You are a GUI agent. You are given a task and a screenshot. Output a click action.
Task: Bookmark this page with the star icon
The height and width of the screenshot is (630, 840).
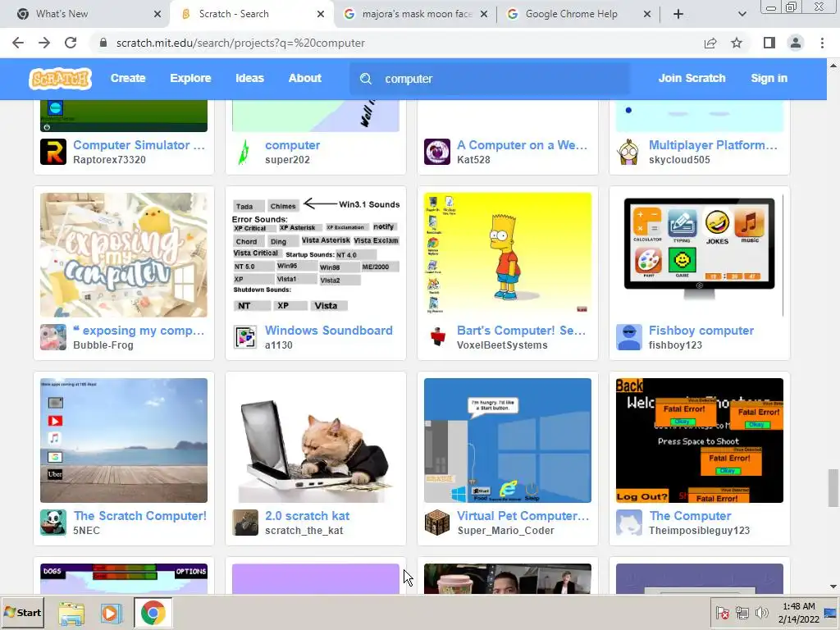pos(737,43)
